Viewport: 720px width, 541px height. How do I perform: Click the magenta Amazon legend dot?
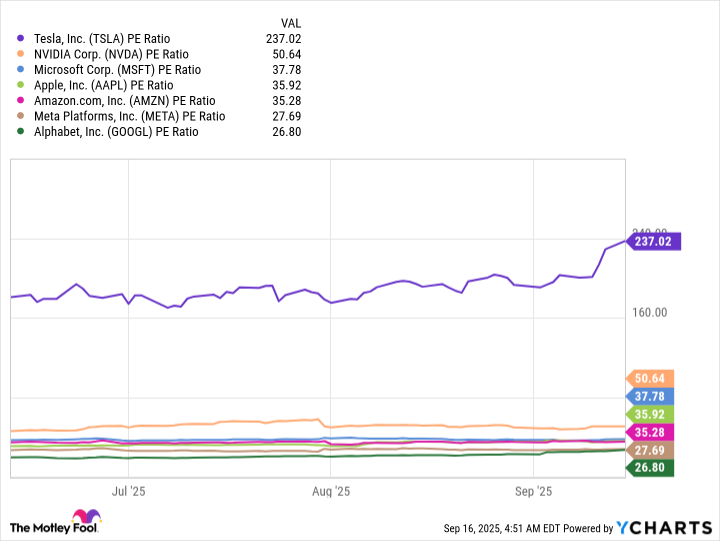click(20, 100)
